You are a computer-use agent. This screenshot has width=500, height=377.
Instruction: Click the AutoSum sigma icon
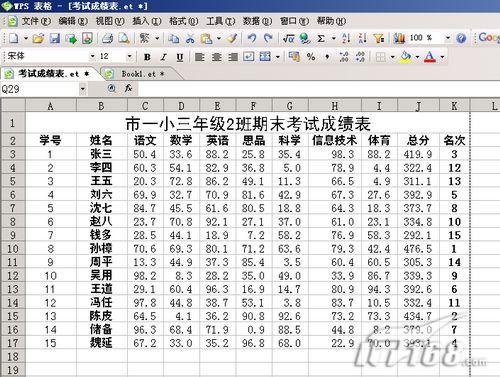pyautogui.click(x=321, y=39)
